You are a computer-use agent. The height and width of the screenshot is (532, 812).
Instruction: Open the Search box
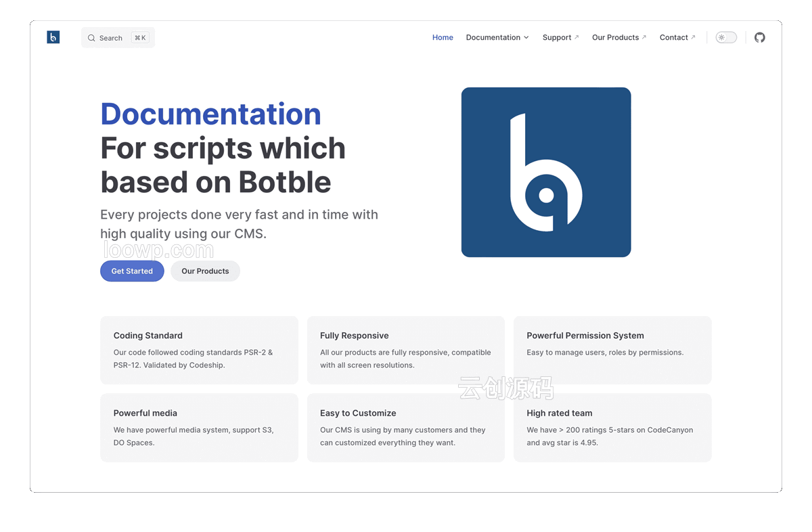point(118,38)
